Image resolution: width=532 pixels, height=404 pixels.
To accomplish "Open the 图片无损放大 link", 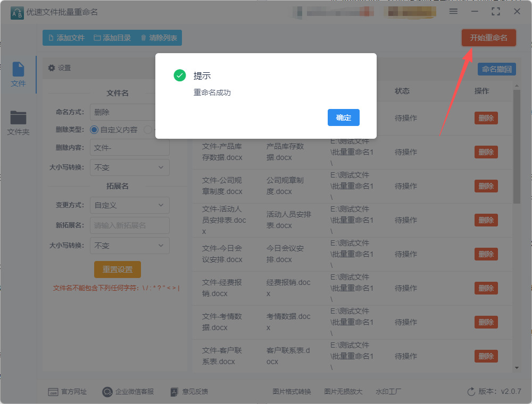I will coord(343,392).
